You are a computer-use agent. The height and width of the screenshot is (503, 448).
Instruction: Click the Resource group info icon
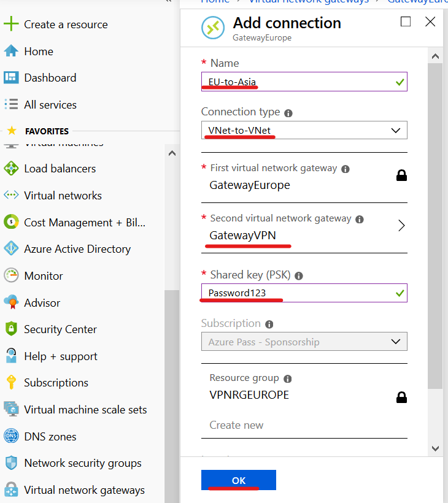[x=288, y=379]
